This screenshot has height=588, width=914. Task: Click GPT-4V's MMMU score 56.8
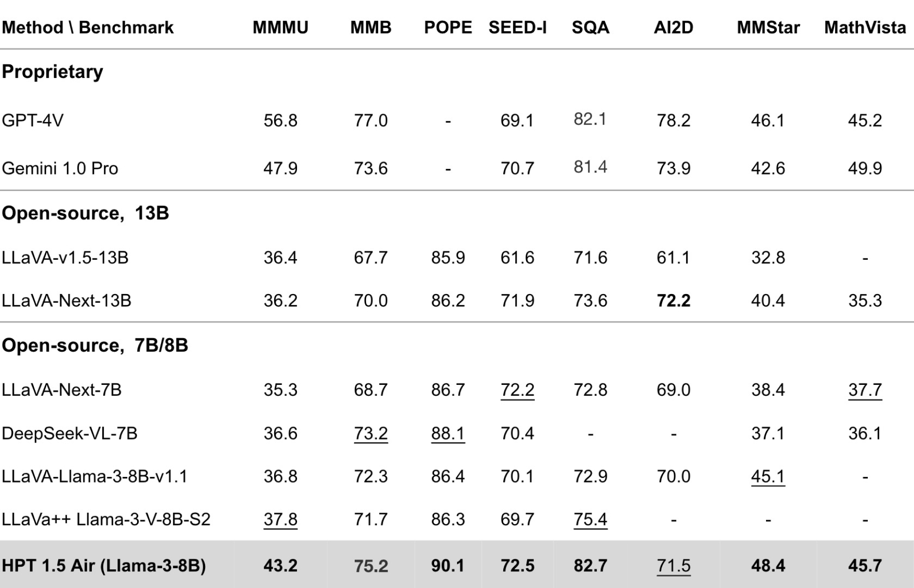pyautogui.click(x=280, y=121)
